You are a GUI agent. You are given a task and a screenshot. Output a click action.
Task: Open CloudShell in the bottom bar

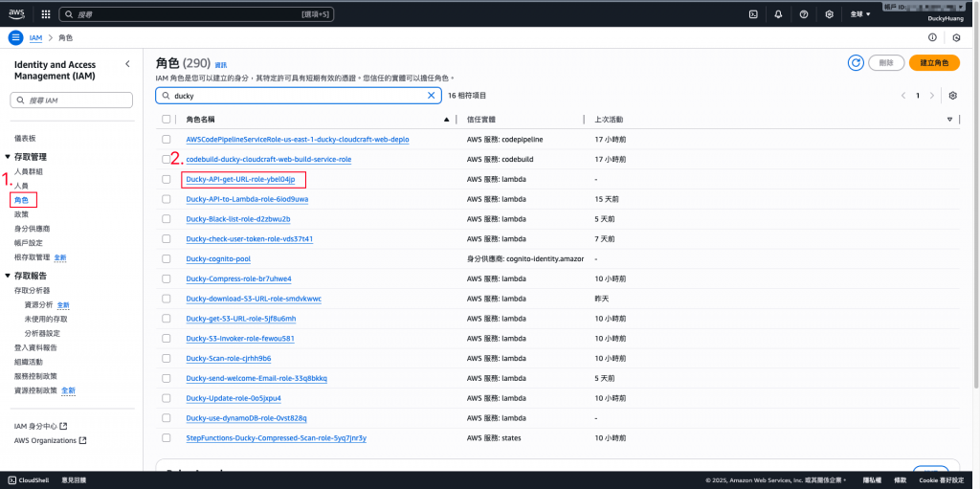(29, 480)
